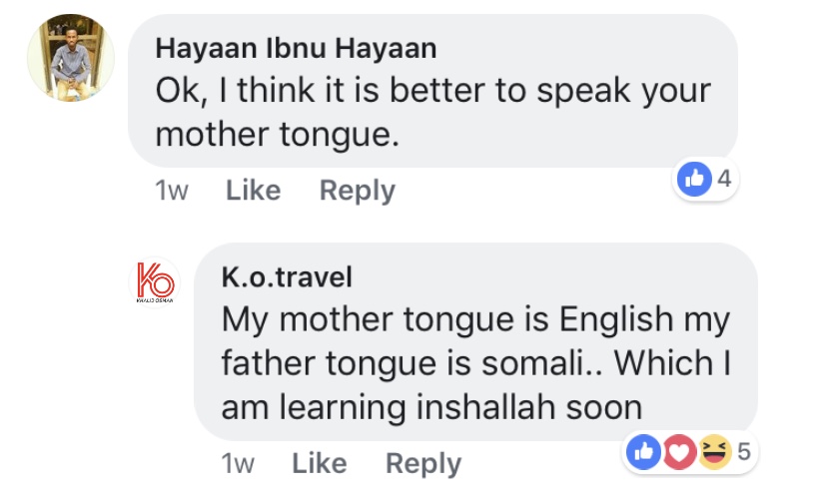This screenshot has height=504, width=827.
Task: Click the blue like reaction icon on K.o.travel's reply
Action: (x=642, y=452)
